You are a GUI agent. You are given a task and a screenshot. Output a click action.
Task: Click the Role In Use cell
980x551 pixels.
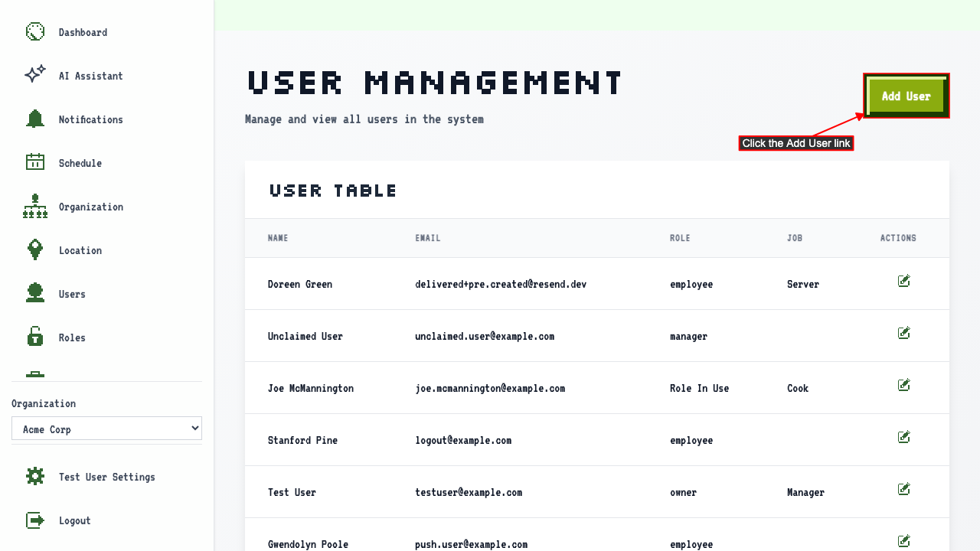(x=699, y=388)
